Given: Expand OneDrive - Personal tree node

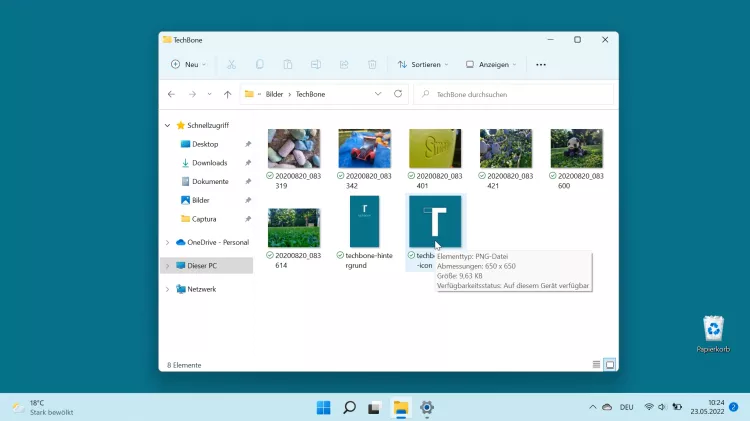Looking at the screenshot, I should pos(167,243).
